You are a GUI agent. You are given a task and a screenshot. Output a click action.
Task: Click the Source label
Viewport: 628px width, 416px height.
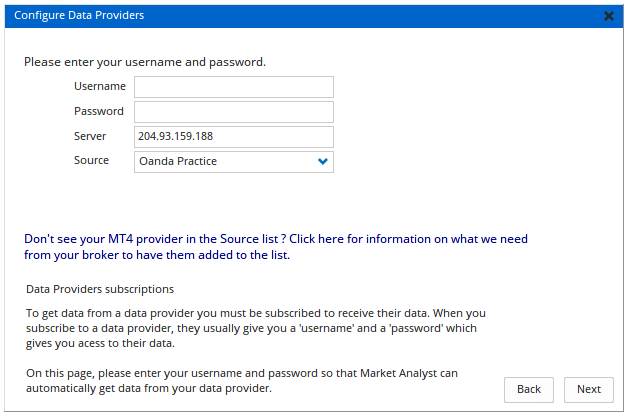(91, 160)
